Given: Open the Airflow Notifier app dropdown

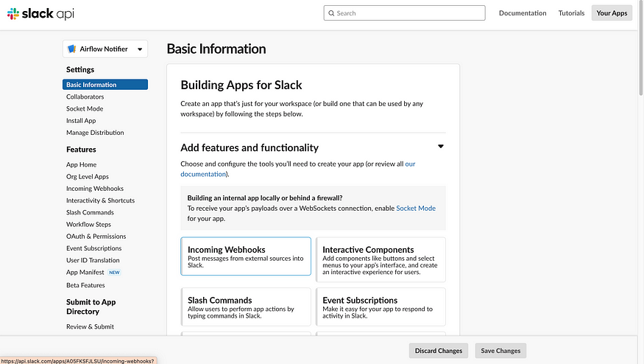Looking at the screenshot, I should point(105,49).
